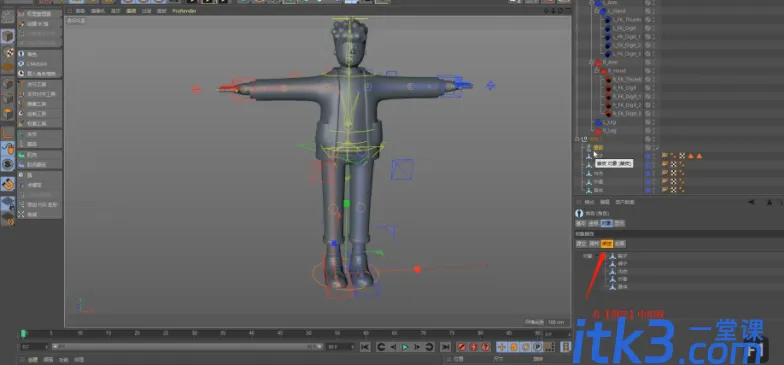
Task: Select the Tweak mouse icon
Action: 8,148
